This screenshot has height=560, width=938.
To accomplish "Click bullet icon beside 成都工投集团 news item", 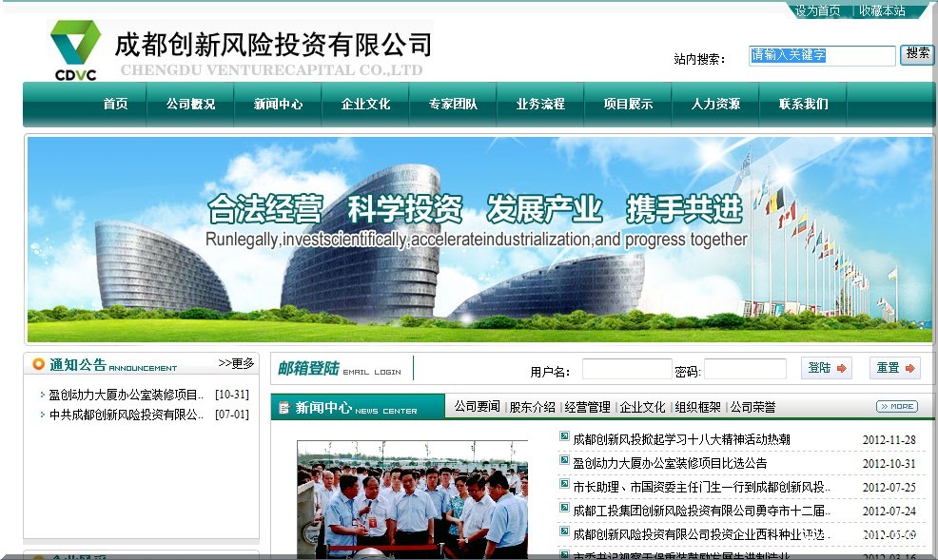I will point(563,508).
